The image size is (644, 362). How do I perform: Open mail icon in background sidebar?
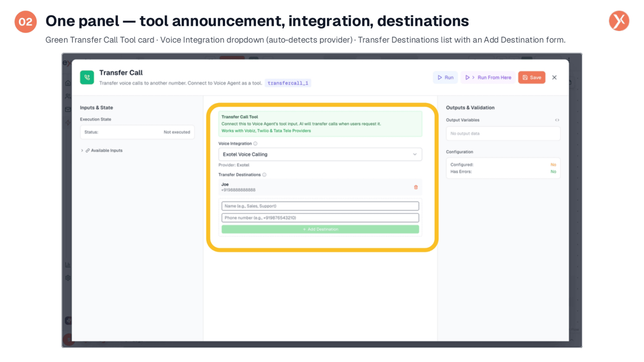(x=68, y=109)
